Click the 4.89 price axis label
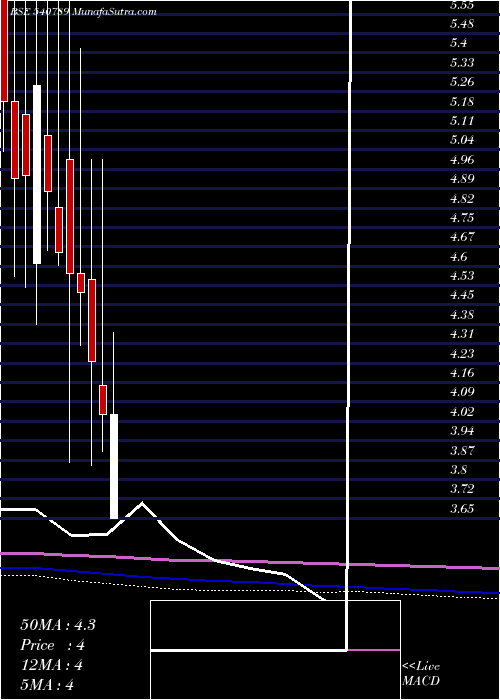 [x=462, y=179]
